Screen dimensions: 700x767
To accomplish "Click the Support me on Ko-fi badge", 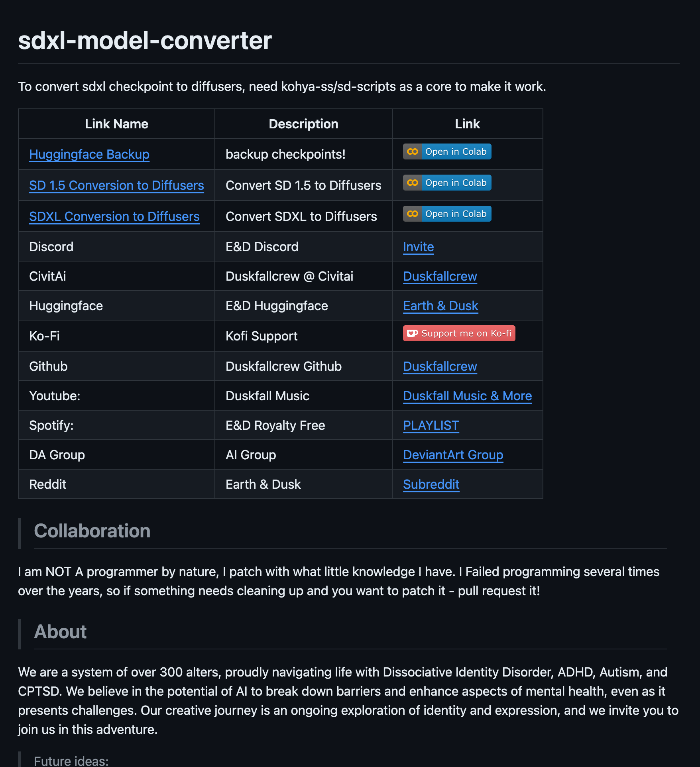I will [459, 334].
